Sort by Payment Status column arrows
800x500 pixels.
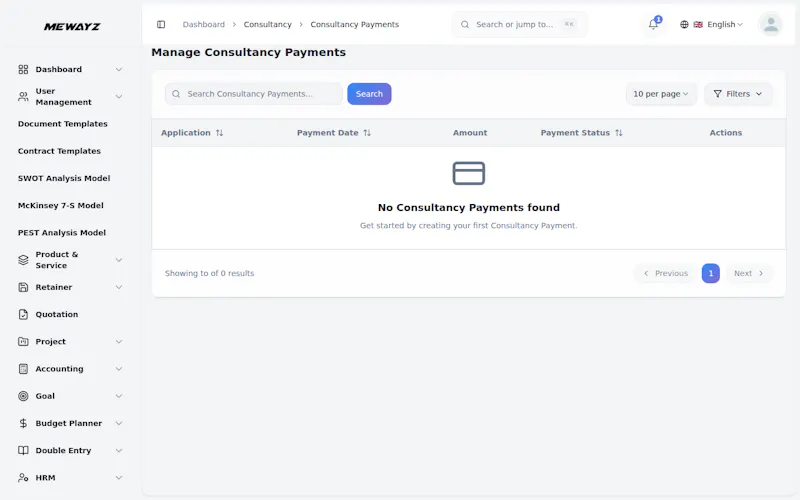point(618,133)
